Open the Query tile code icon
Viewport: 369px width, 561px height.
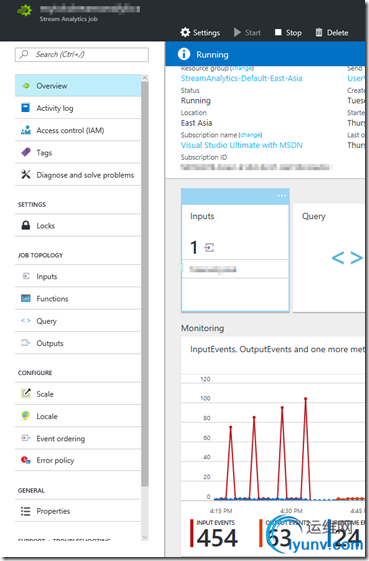click(347, 258)
